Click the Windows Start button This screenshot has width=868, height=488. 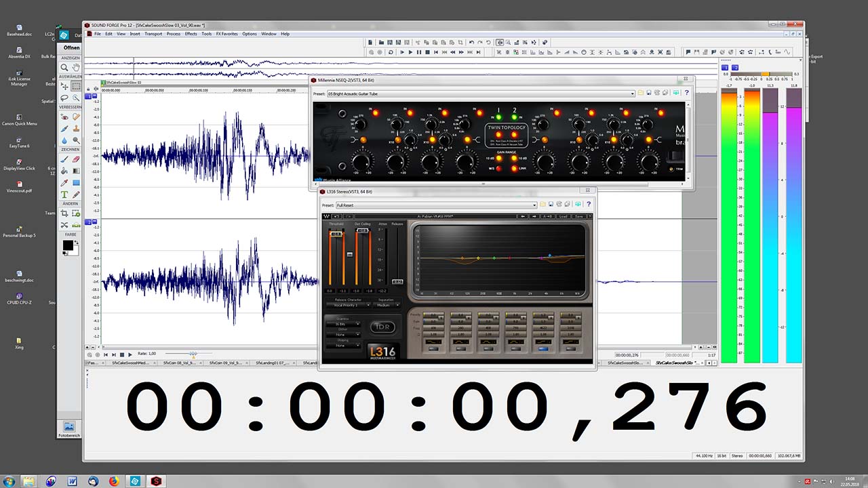coord(9,481)
